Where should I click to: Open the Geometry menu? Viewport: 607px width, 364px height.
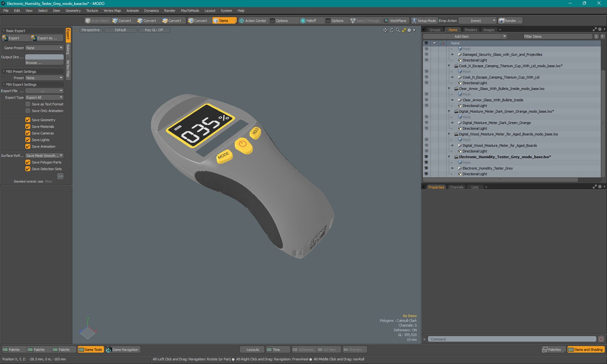(x=73, y=10)
